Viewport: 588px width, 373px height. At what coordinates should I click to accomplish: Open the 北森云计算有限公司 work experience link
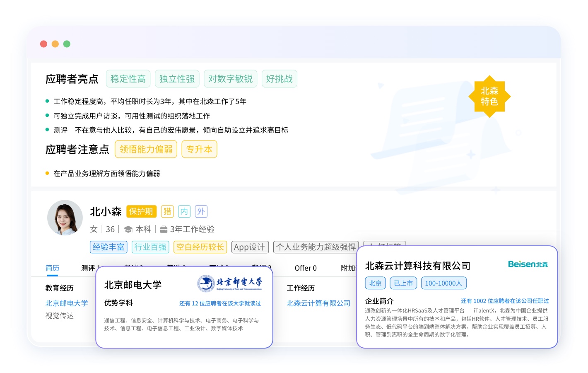(x=318, y=303)
